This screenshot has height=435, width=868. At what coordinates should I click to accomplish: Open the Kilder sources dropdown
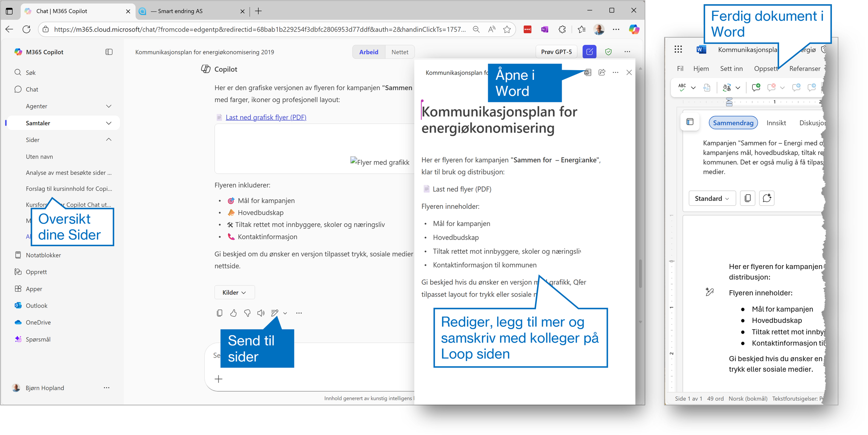tap(234, 293)
